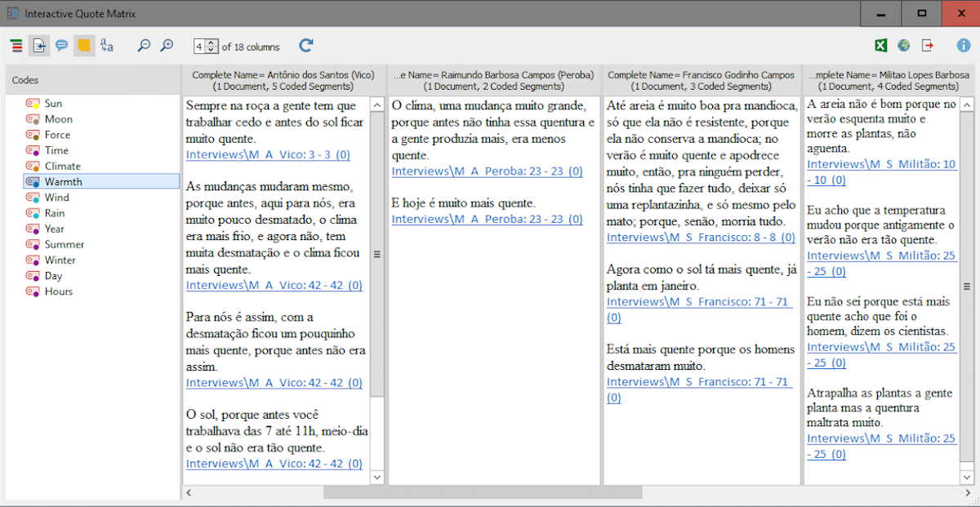
Task: Select the Climate code in the list
Action: pos(62,166)
